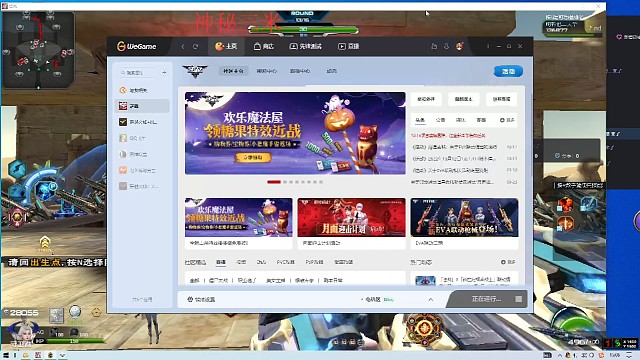Open the WeGame vertical dots menu
The image size is (640, 360).
point(488,46)
